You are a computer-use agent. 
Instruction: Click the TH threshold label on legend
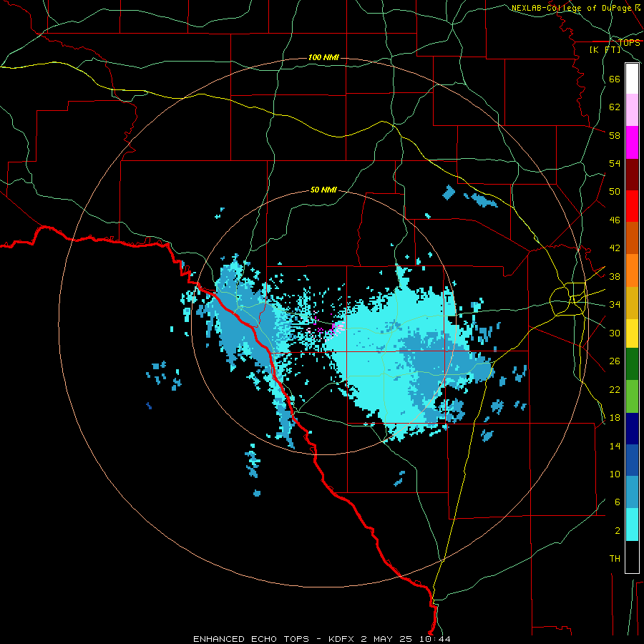[615, 559]
